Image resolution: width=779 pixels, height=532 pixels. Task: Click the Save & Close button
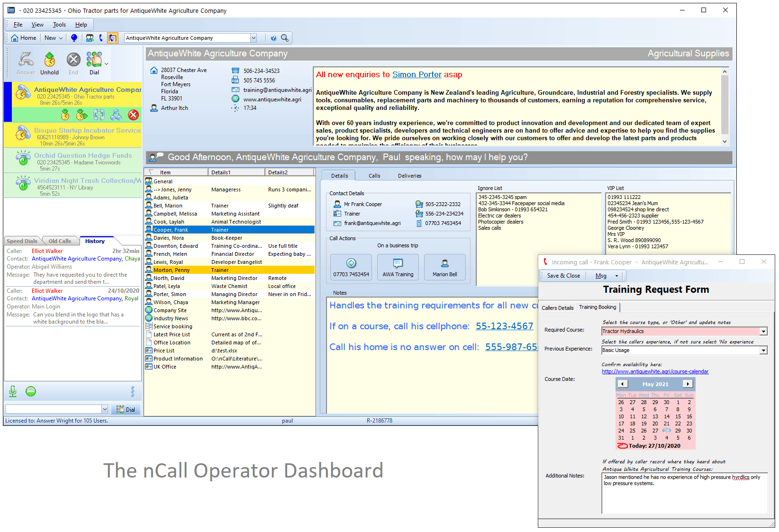pyautogui.click(x=563, y=276)
